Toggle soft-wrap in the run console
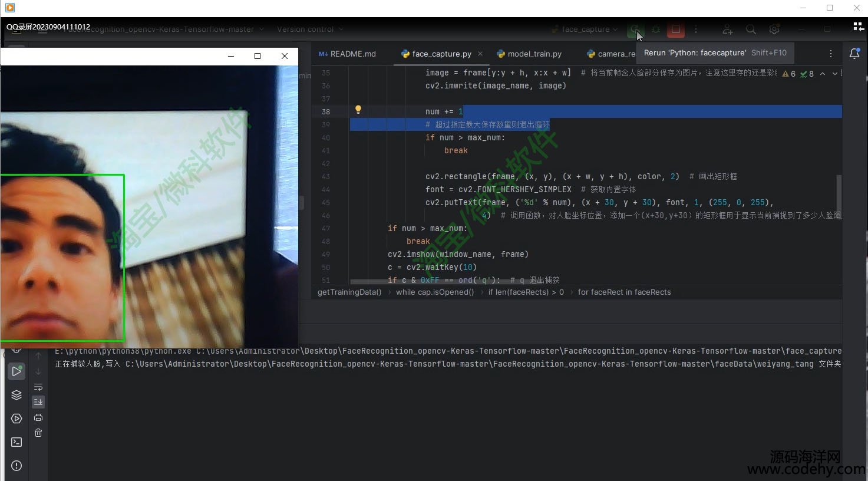868x481 pixels. [x=38, y=387]
